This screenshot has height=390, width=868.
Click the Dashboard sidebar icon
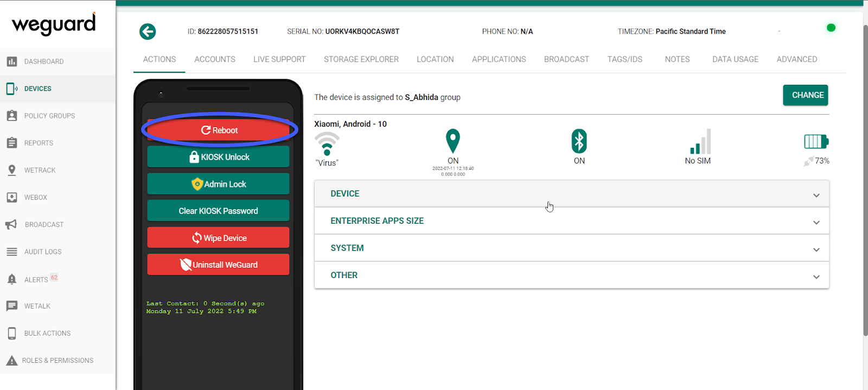tap(11, 61)
